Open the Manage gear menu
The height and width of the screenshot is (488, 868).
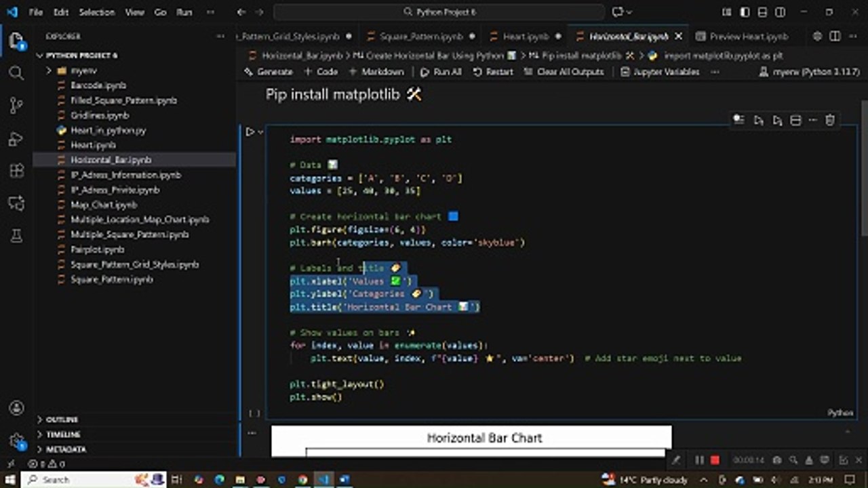point(16,441)
